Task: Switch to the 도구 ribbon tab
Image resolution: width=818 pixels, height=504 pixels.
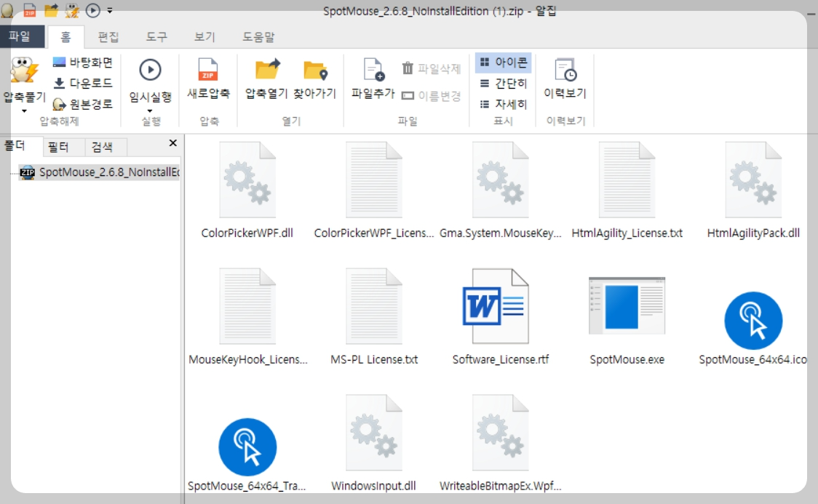Action: (x=156, y=37)
